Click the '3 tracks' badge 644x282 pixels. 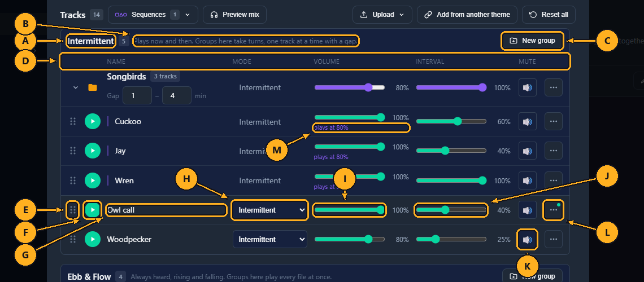click(165, 76)
